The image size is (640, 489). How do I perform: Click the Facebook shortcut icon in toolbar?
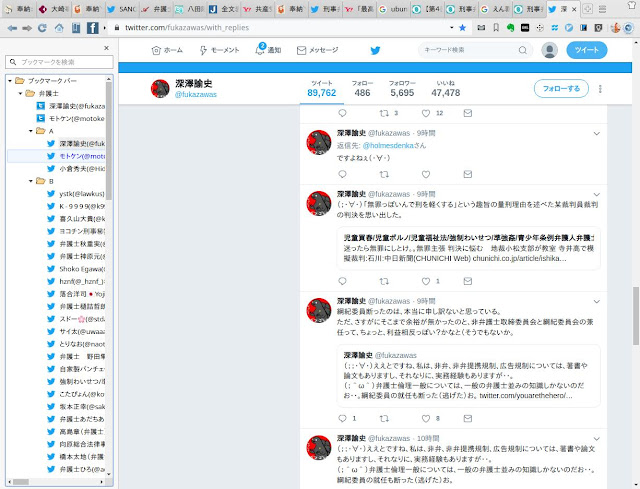tap(92, 28)
